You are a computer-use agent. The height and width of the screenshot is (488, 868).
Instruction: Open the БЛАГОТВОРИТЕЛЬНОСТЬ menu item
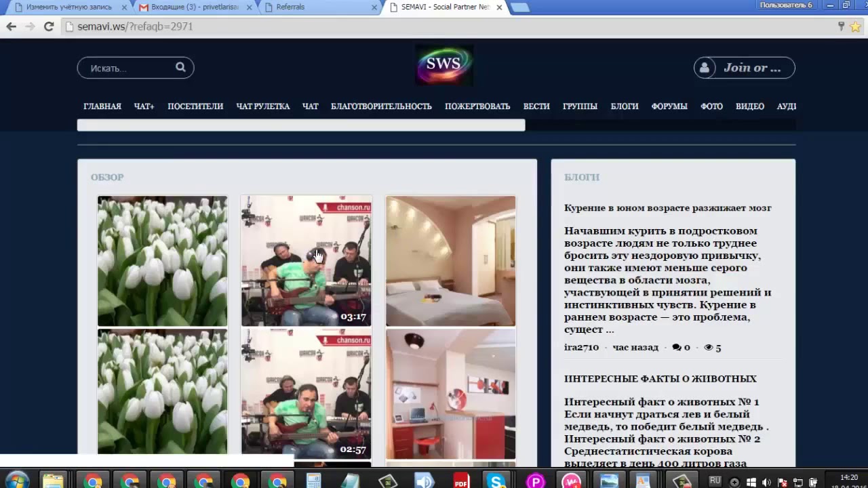[381, 106]
